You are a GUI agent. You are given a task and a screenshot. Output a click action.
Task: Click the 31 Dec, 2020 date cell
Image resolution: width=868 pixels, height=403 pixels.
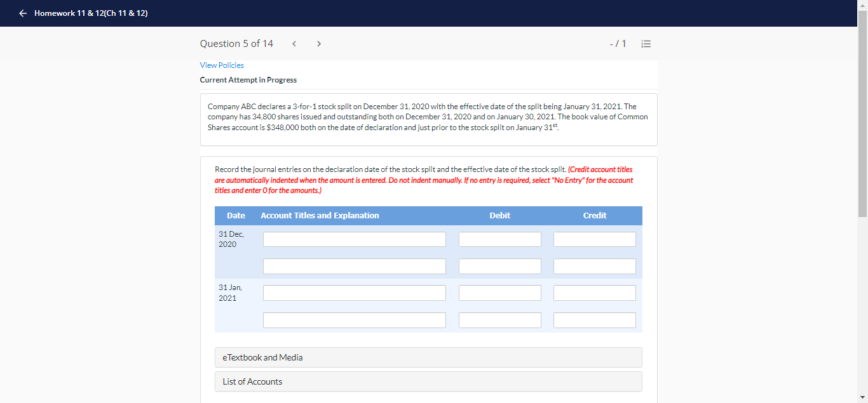coord(231,239)
